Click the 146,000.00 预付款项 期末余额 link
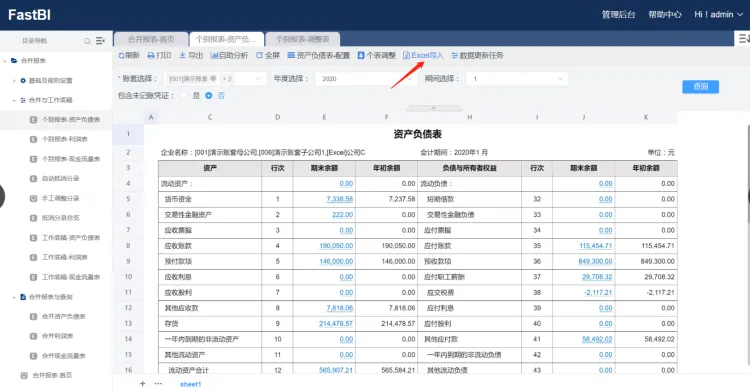The width and height of the screenshot is (750, 390). pos(336,262)
